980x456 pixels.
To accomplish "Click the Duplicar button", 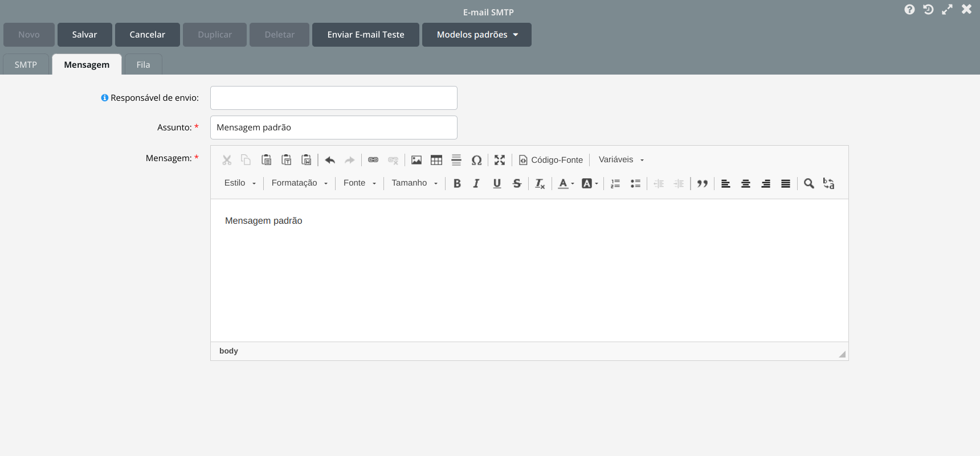I will [215, 35].
